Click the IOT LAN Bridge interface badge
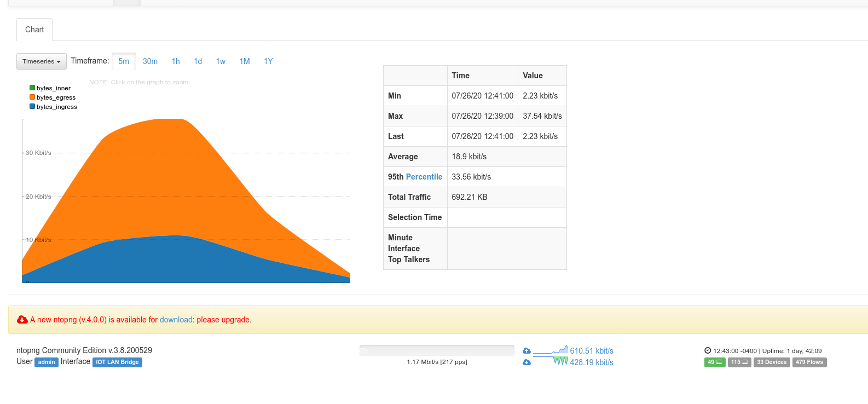 click(117, 362)
